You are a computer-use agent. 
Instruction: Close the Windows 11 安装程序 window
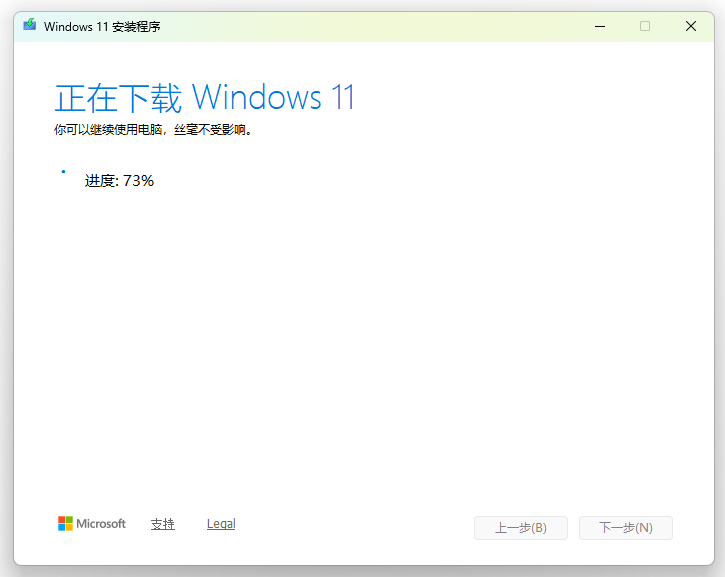coord(691,26)
